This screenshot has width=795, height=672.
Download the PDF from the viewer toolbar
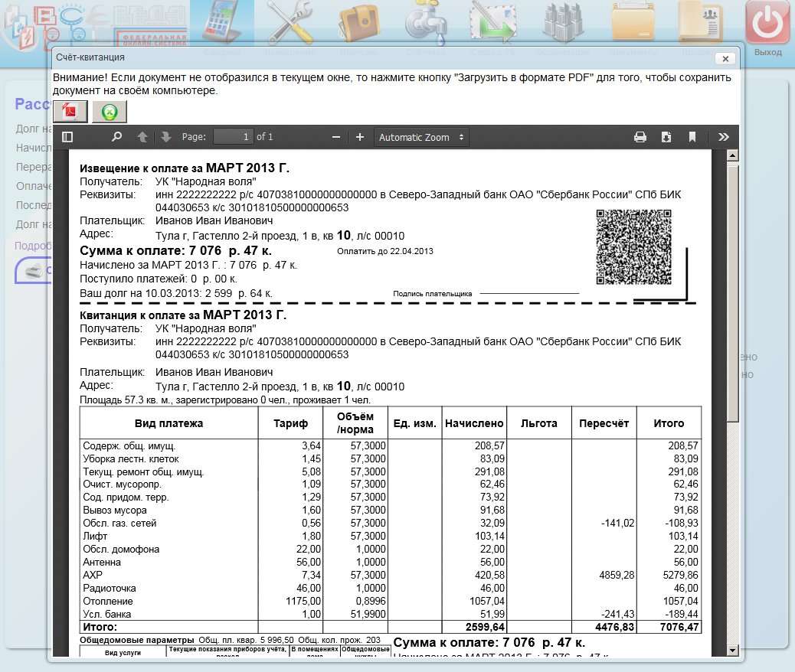pyautogui.click(x=666, y=137)
